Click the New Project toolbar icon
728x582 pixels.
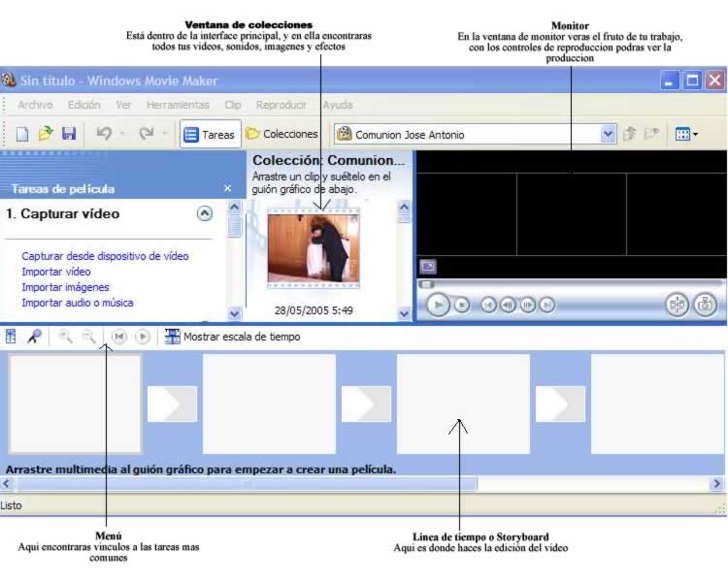22,134
